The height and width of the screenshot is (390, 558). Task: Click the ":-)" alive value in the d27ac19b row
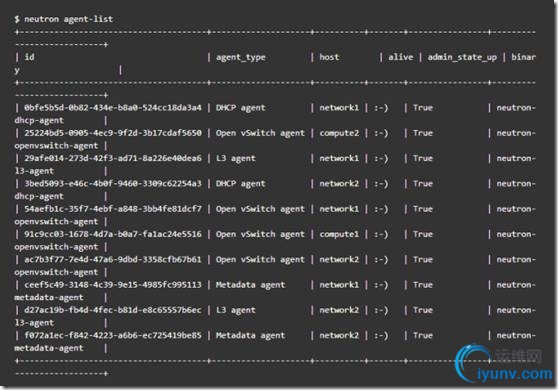coord(381,310)
